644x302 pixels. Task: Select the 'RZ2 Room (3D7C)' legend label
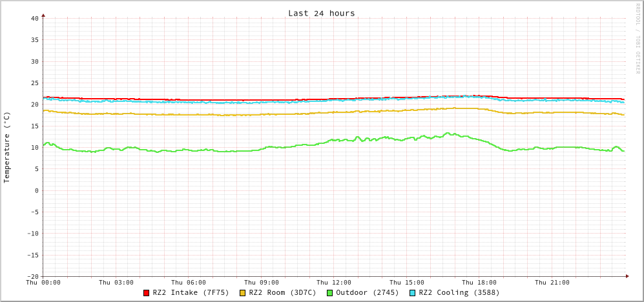pos(282,292)
